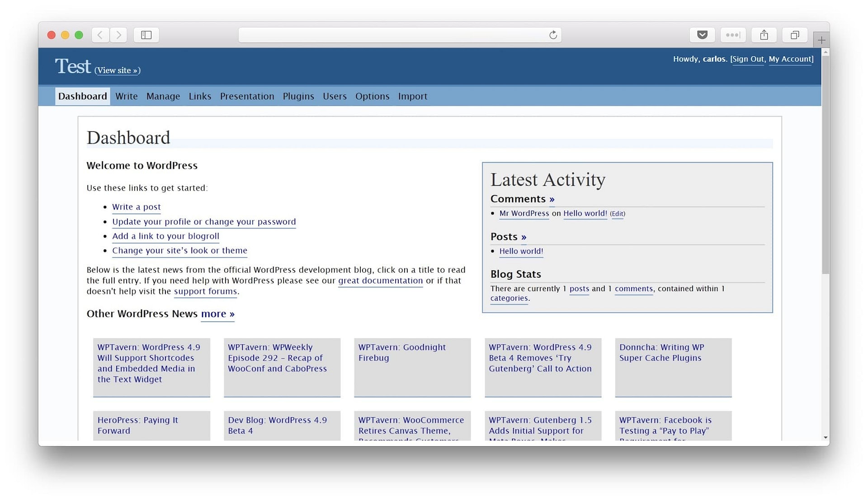Image resolution: width=868 pixels, height=501 pixels.
Task: Click the posts link in Blog Stats
Action: coord(579,289)
